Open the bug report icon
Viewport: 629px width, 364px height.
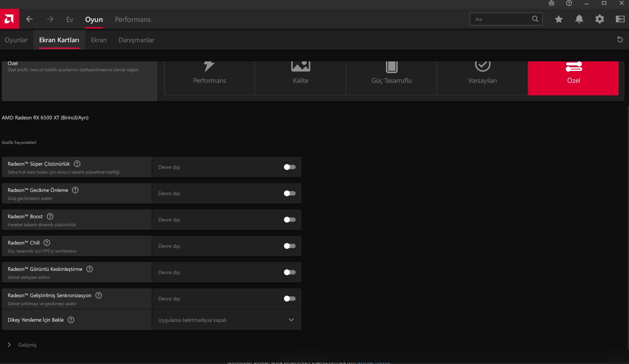pyautogui.click(x=552, y=3)
